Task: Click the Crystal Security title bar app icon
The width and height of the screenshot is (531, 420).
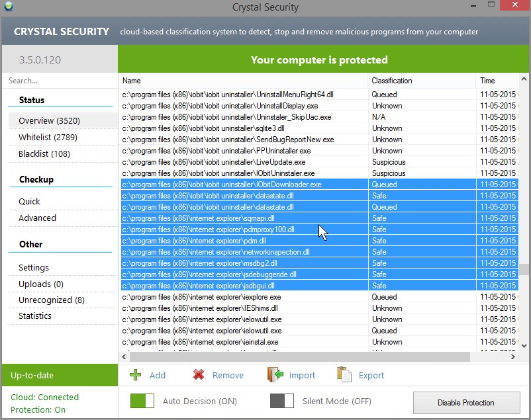Action: pyautogui.click(x=8, y=7)
